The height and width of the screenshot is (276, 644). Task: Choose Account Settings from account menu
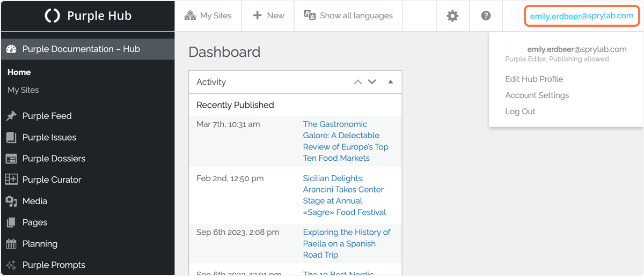537,95
